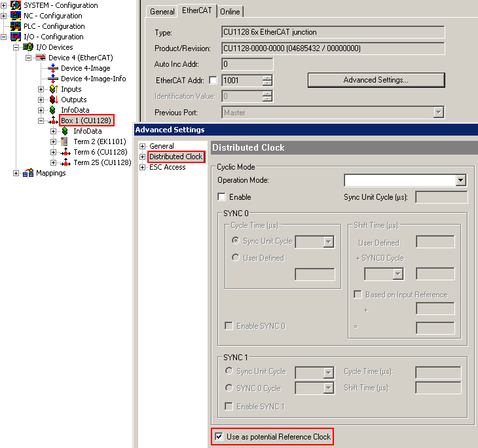Select the Mappings icon
478x448 pixels.
pos(28,173)
